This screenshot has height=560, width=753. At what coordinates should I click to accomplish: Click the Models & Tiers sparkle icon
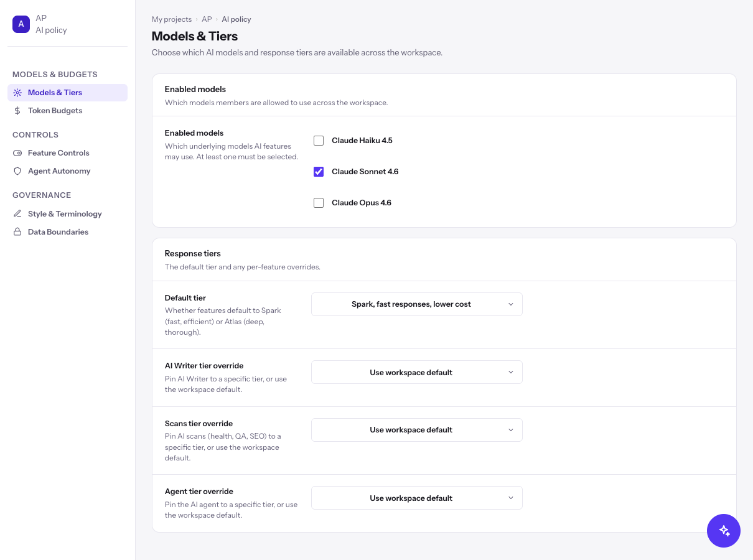pyautogui.click(x=17, y=93)
